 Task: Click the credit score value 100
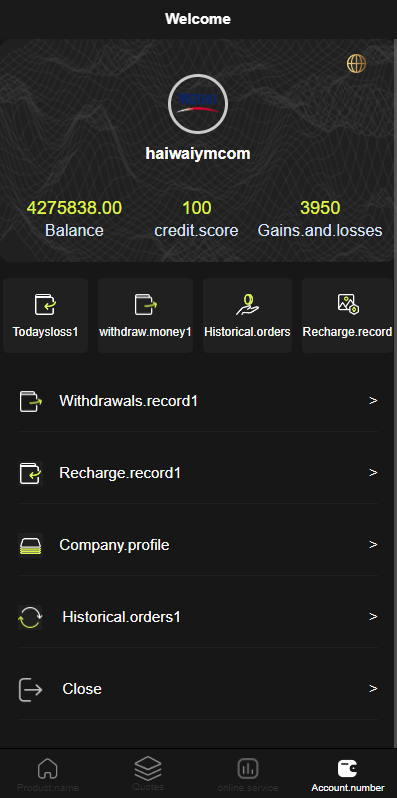pyautogui.click(x=197, y=208)
